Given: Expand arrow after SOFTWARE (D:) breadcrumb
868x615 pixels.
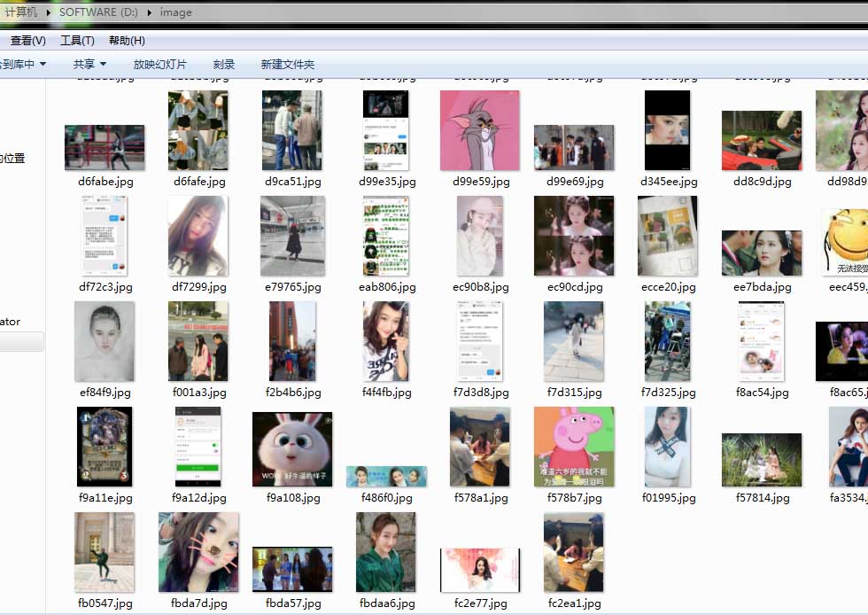Looking at the screenshot, I should [149, 12].
